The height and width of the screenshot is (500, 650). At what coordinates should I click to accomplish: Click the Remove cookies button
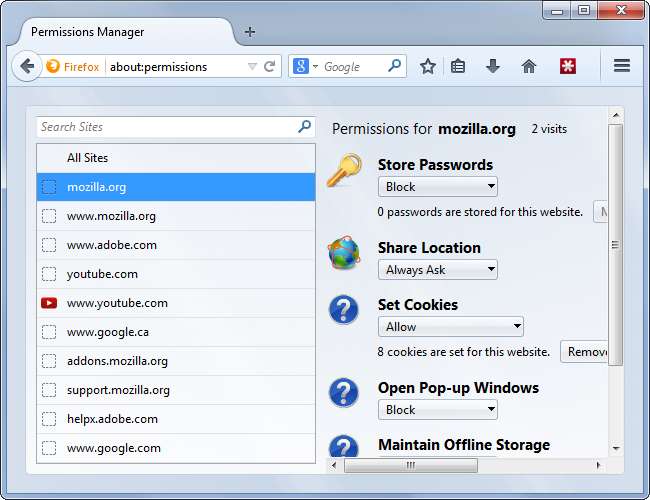[x=584, y=352]
